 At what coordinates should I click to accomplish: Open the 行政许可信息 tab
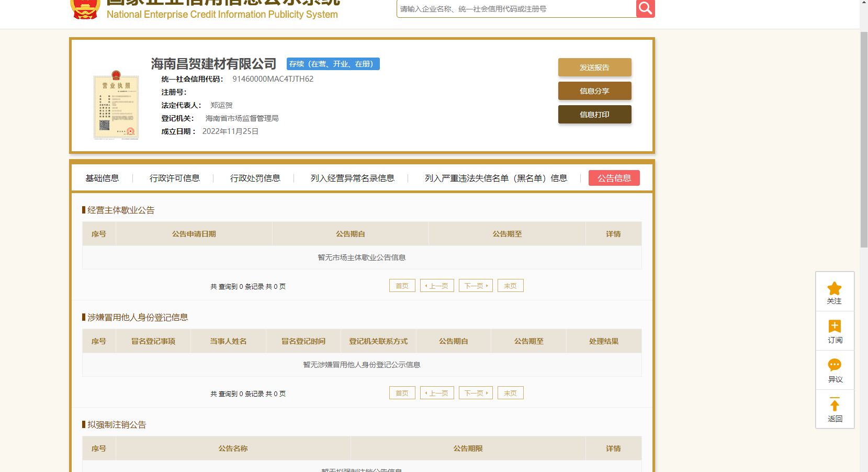coord(175,178)
